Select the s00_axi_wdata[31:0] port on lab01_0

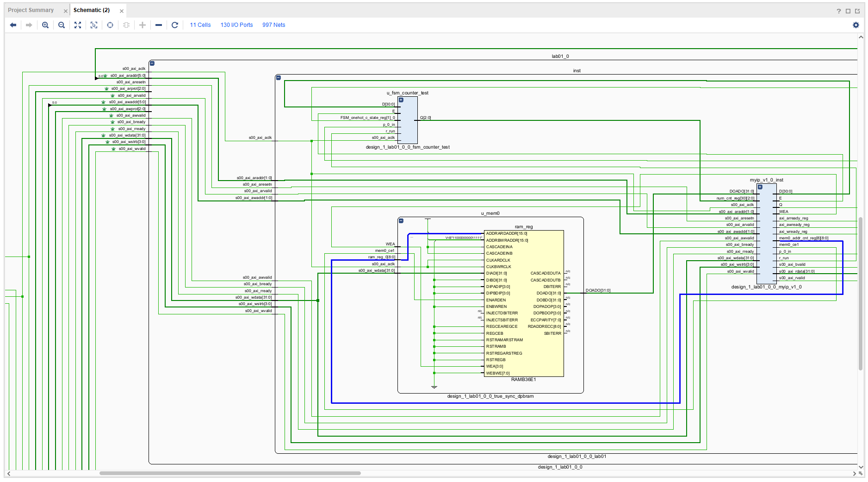pyautogui.click(x=127, y=135)
